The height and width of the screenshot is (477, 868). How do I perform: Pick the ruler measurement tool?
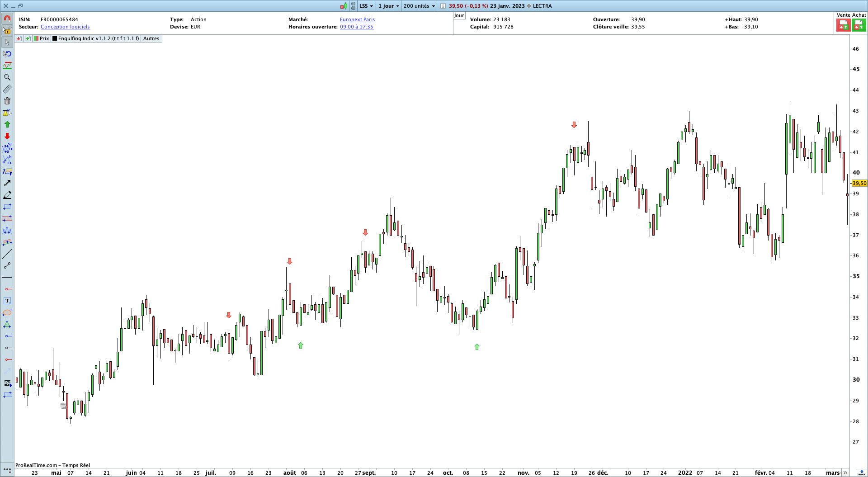(x=7, y=89)
